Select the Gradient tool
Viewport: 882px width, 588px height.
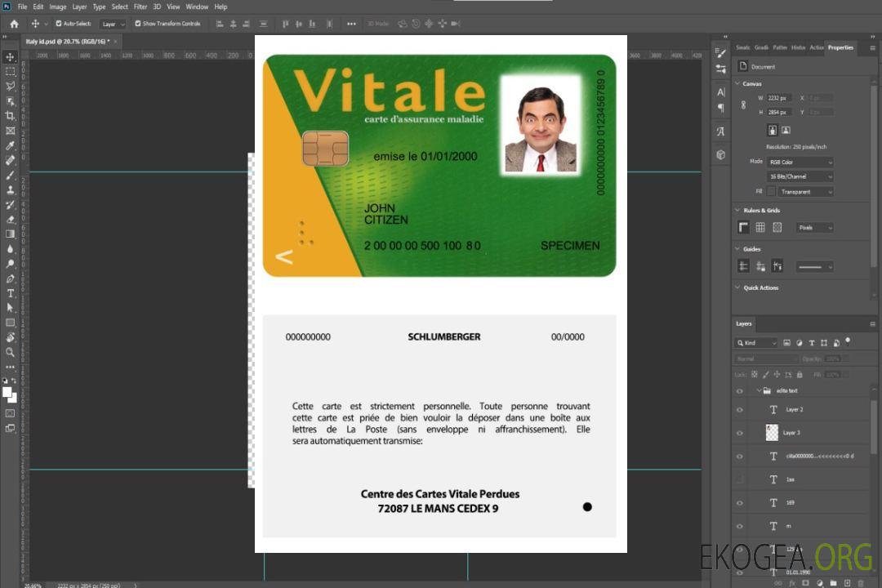click(10, 234)
